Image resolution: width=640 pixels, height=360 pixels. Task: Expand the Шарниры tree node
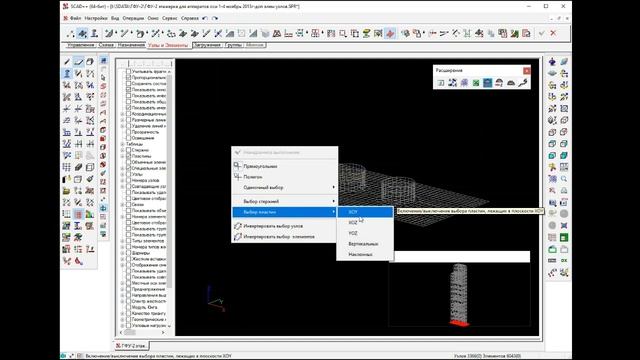(122, 253)
